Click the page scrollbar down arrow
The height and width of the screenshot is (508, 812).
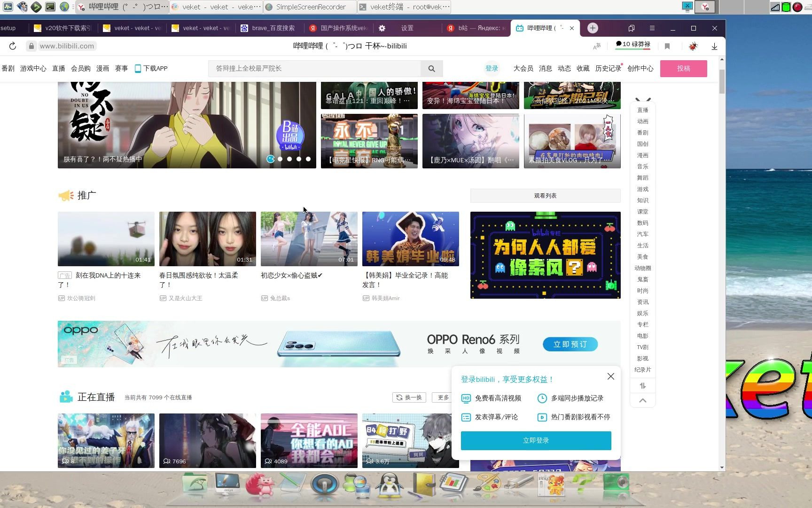722,468
